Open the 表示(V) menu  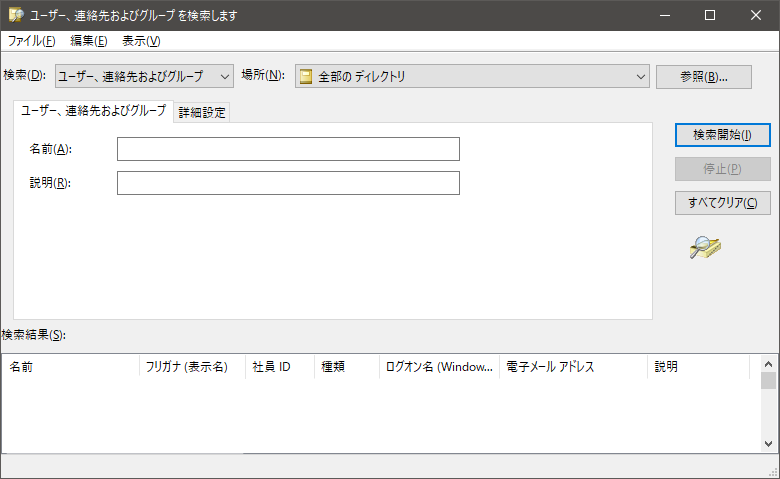point(141,41)
